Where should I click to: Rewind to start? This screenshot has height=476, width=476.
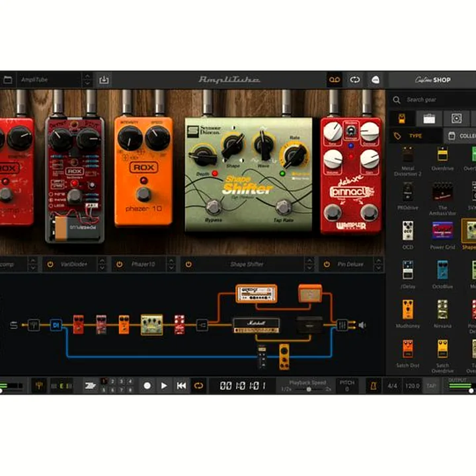tap(182, 386)
